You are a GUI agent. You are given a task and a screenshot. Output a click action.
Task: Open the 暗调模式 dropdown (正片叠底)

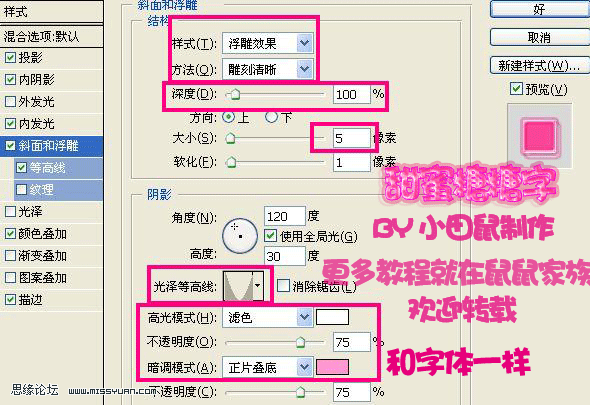click(268, 367)
